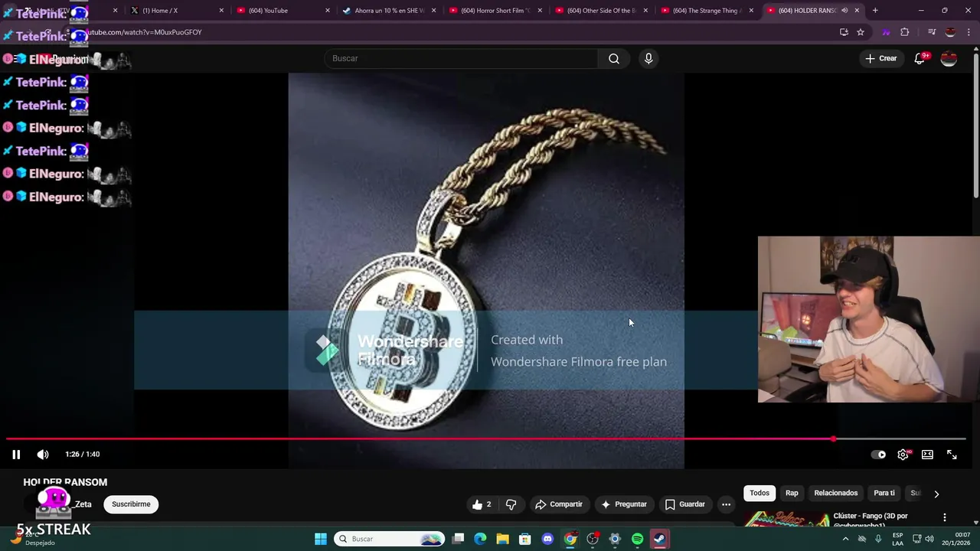Screen dimensions: 980x551
Task: Open Discord from the taskbar
Action: point(547,539)
